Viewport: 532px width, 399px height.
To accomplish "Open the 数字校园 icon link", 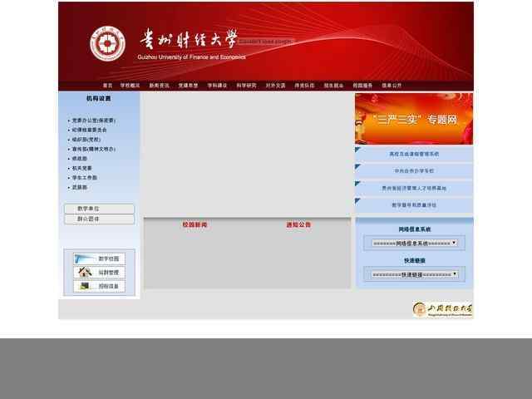I will click(99, 259).
